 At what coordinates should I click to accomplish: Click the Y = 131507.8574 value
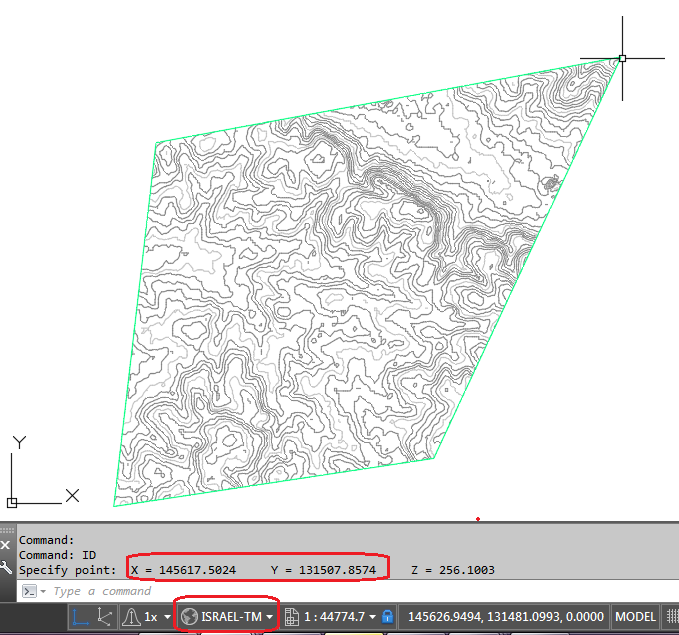[x=323, y=570]
